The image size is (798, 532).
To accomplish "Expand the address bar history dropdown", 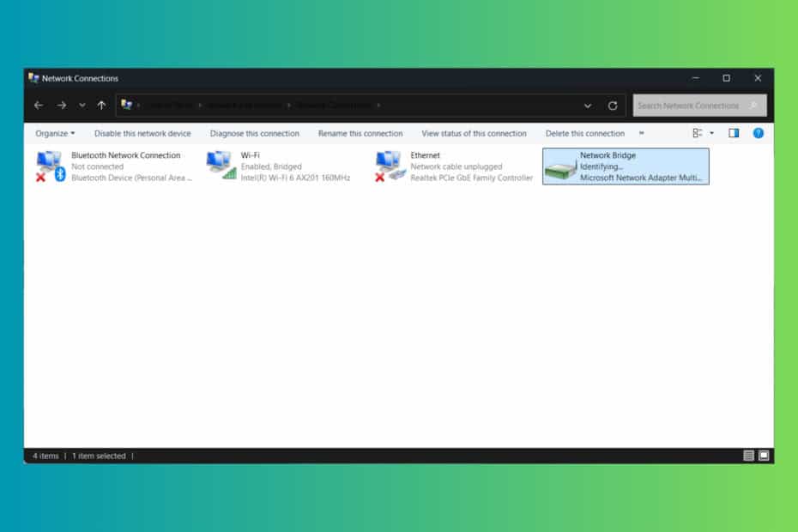I will tap(588, 106).
